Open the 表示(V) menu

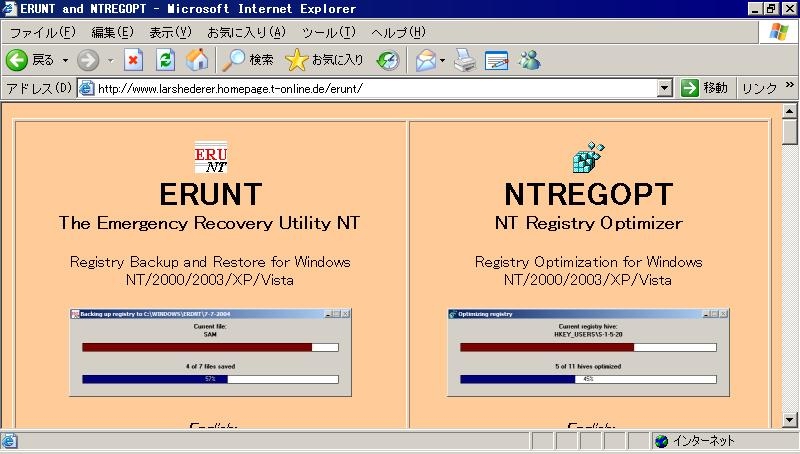(x=170, y=33)
